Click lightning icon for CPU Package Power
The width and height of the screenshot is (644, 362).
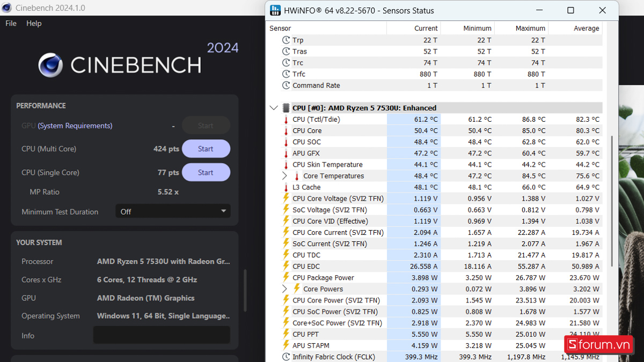click(x=286, y=277)
